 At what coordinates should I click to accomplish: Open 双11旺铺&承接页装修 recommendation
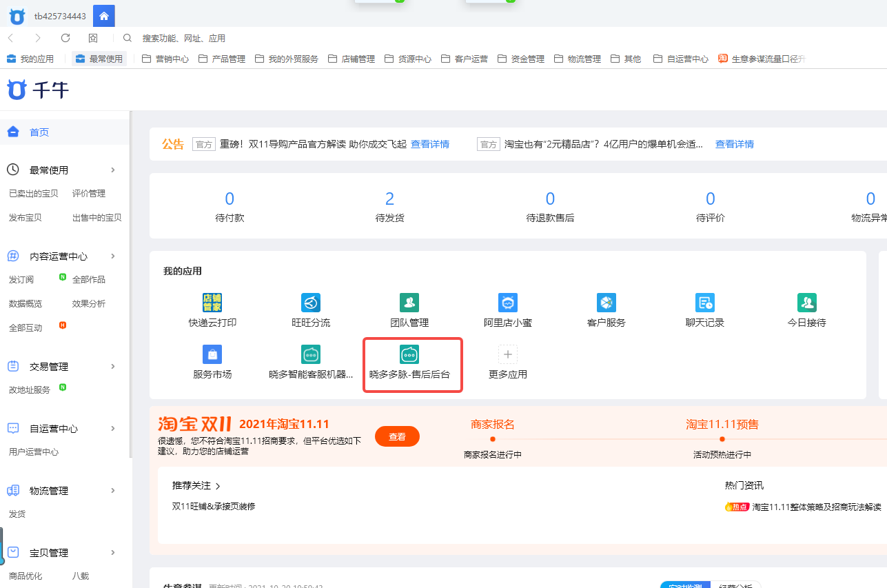(214, 507)
